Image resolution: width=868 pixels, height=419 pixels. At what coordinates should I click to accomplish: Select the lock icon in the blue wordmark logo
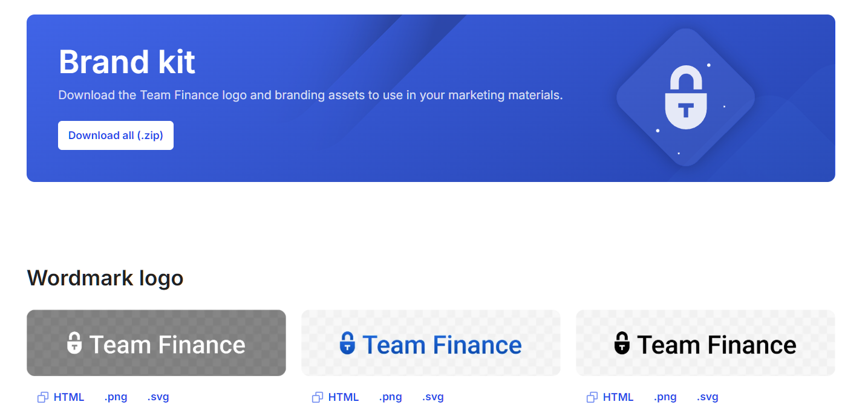(348, 343)
